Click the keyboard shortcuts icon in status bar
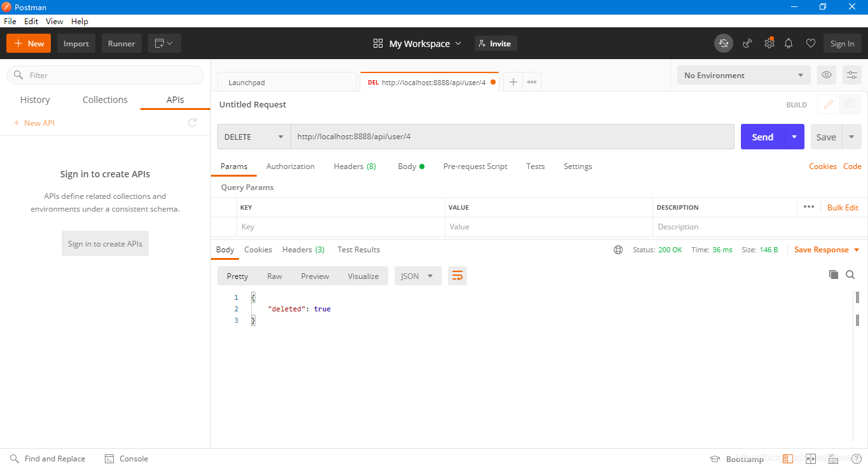The image size is (868, 469). [834, 459]
